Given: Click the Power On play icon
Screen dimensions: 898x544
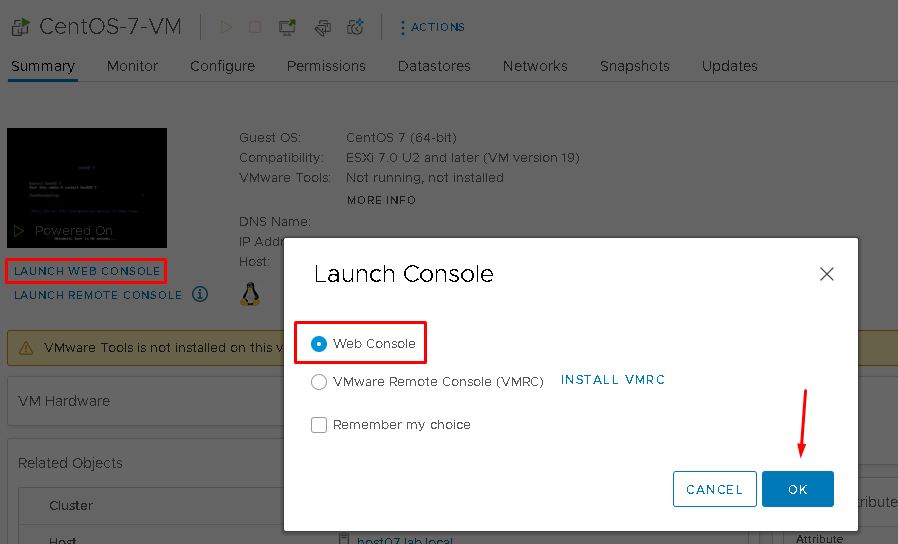Looking at the screenshot, I should click(x=226, y=27).
